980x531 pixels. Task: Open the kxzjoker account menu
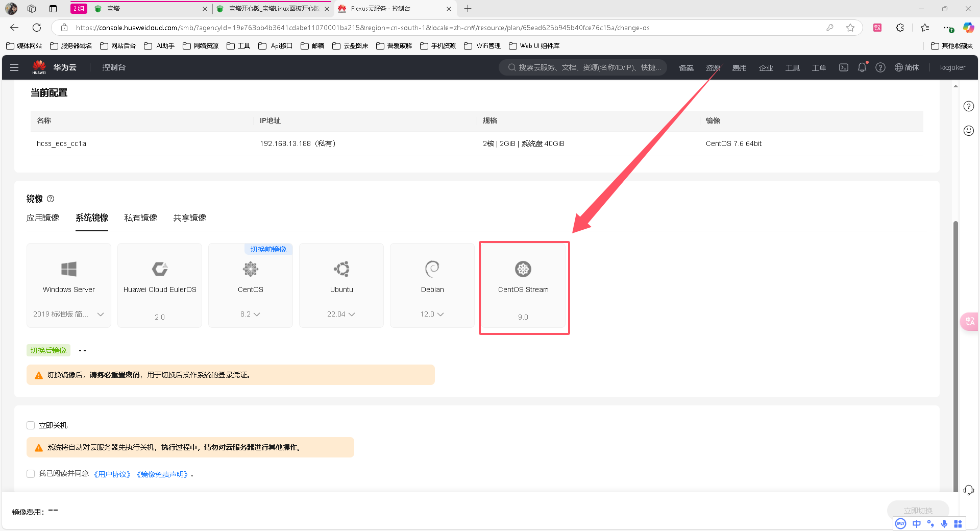tap(953, 67)
